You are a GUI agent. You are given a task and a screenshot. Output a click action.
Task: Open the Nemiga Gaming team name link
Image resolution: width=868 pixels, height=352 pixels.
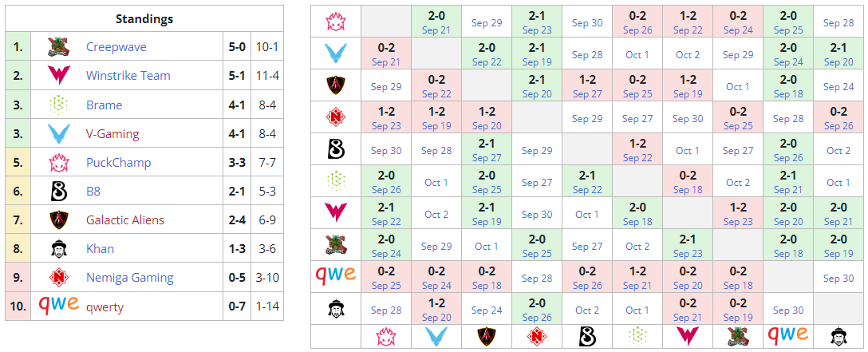click(x=129, y=278)
